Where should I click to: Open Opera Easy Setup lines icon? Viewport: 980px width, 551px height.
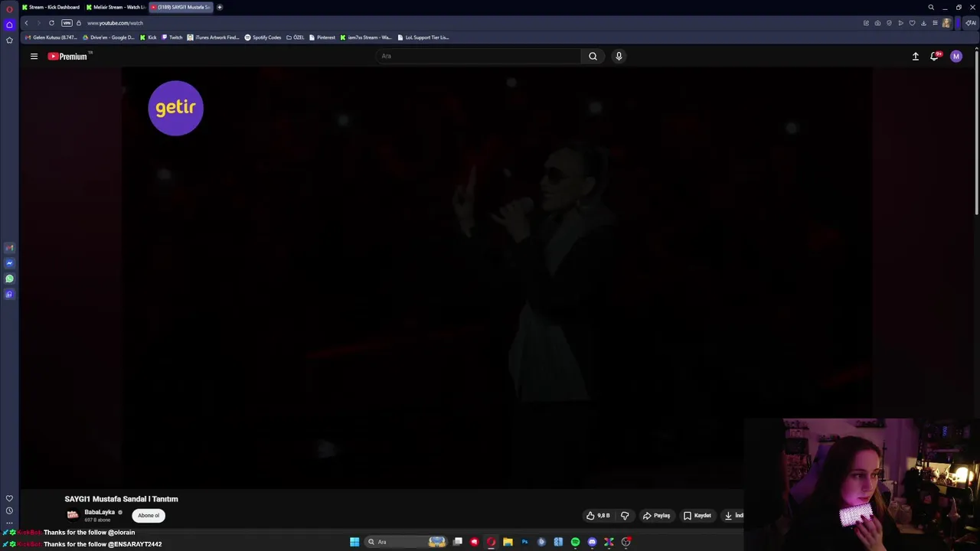click(x=935, y=23)
